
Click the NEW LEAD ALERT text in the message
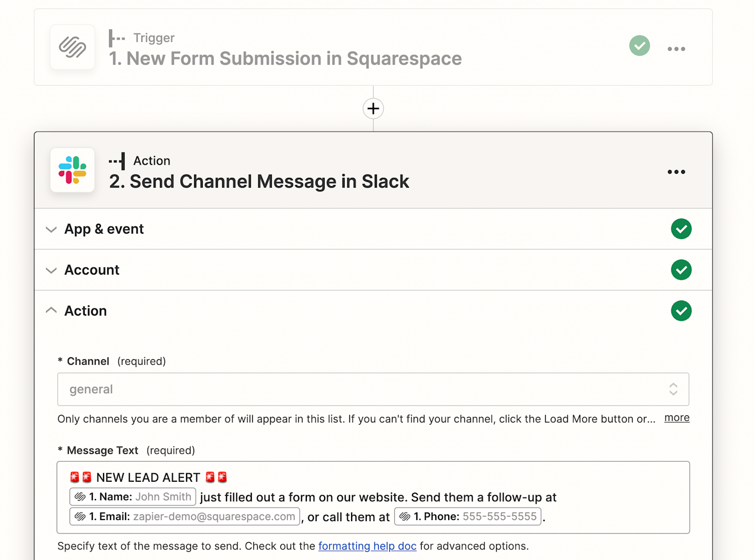[x=148, y=477]
